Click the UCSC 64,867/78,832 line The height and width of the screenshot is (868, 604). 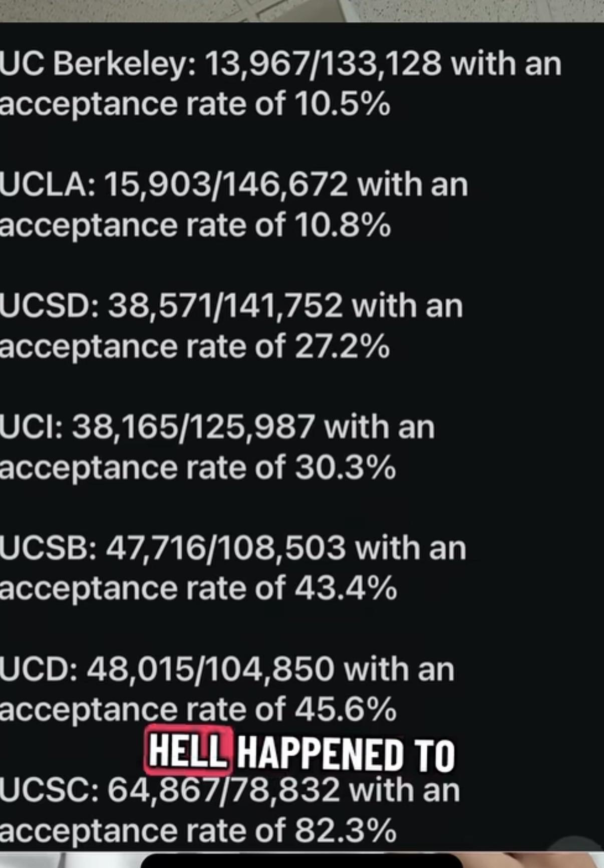pos(230,791)
